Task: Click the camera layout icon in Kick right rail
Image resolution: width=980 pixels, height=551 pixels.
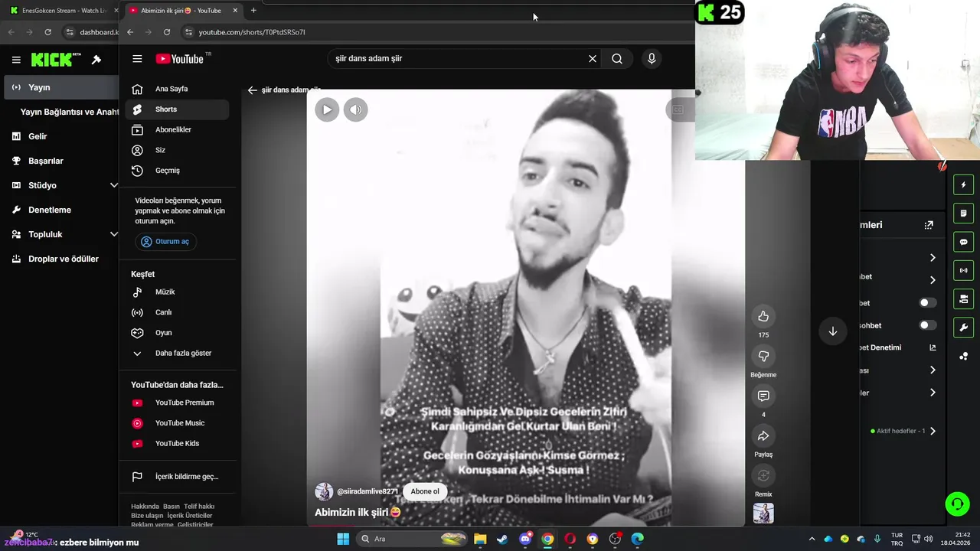Action: coord(964,298)
